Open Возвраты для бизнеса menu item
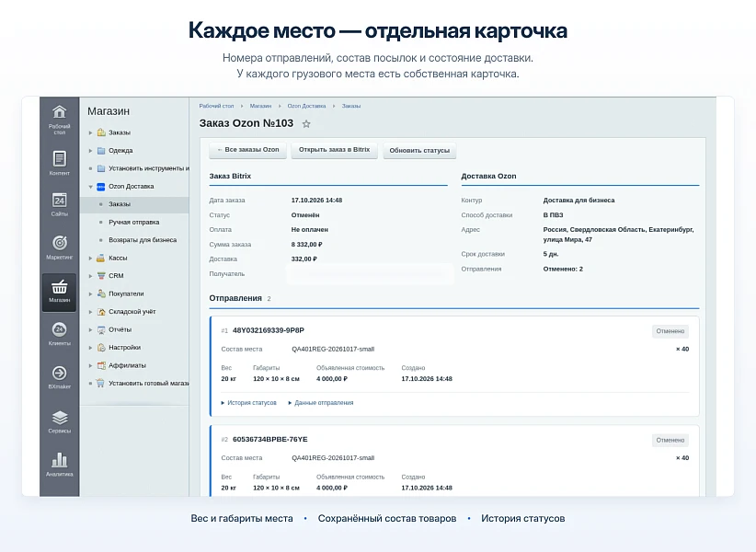 tap(143, 240)
